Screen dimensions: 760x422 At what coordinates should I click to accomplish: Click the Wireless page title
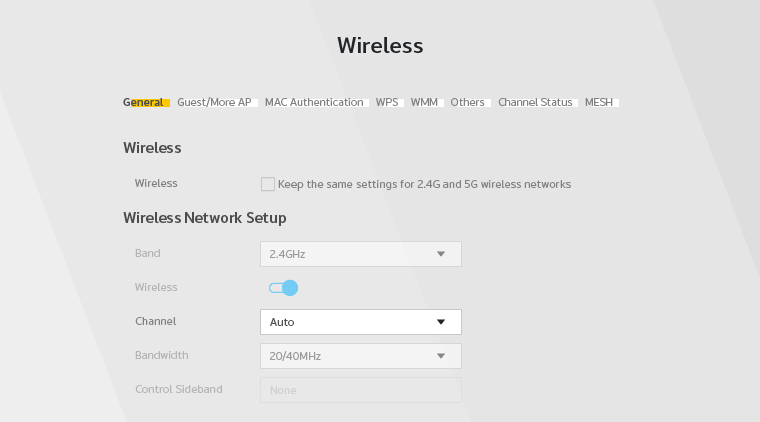380,46
